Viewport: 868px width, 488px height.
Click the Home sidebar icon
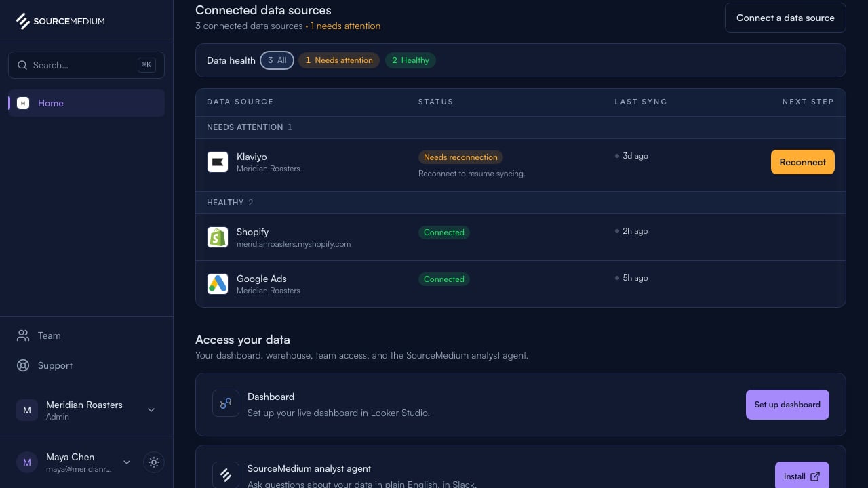tap(23, 103)
